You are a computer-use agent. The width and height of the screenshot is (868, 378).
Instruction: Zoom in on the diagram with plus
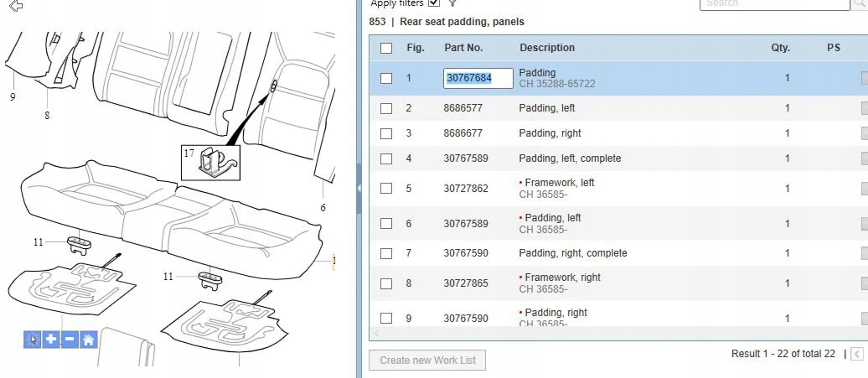pos(51,339)
